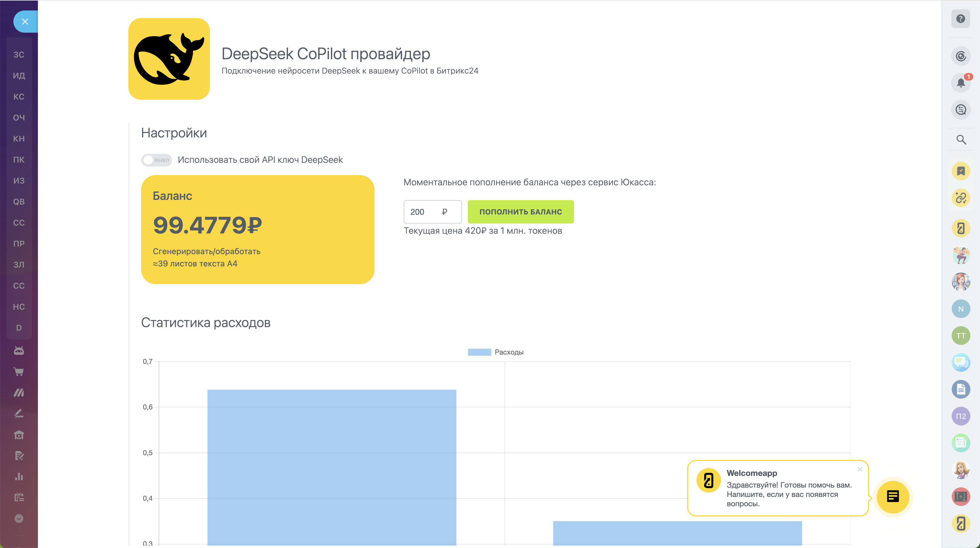The width and height of the screenshot is (980, 548).
Task: Dismiss the Welcomeapp popup message
Action: click(860, 469)
